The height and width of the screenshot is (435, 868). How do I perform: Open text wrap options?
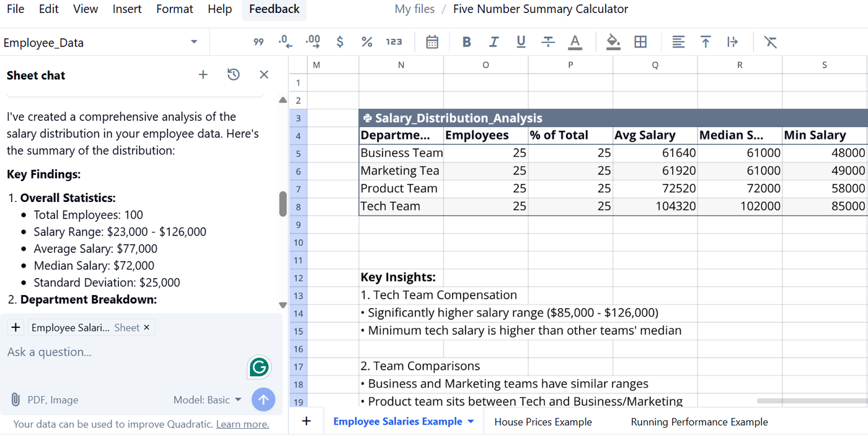(x=732, y=42)
